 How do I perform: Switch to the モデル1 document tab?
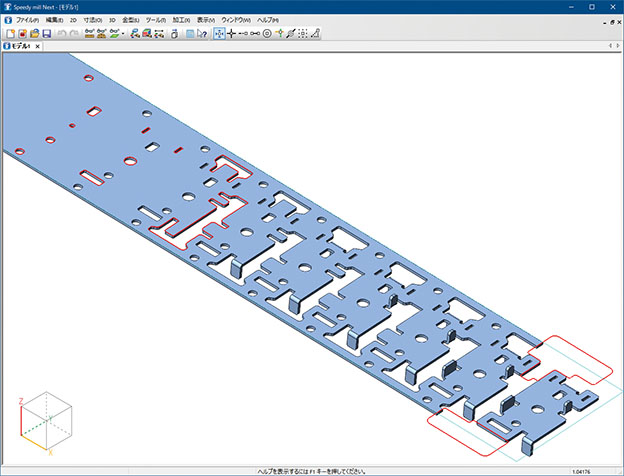tap(21, 47)
